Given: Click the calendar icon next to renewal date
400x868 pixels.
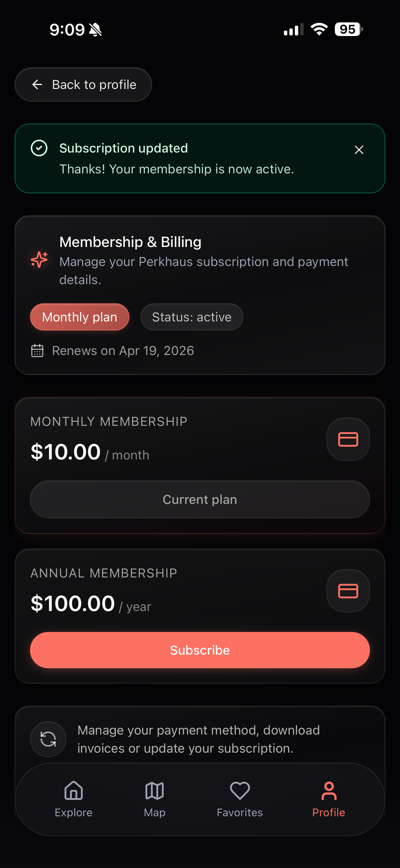Looking at the screenshot, I should click(x=37, y=351).
